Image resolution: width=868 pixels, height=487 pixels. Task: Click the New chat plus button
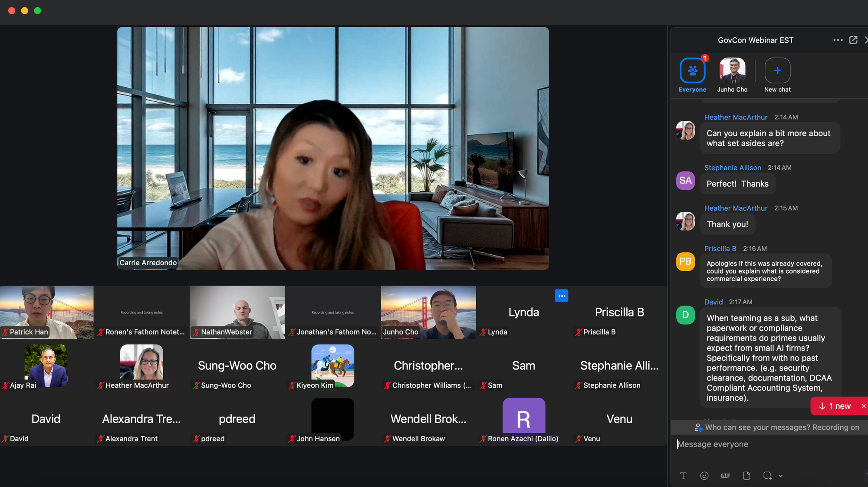pos(777,70)
